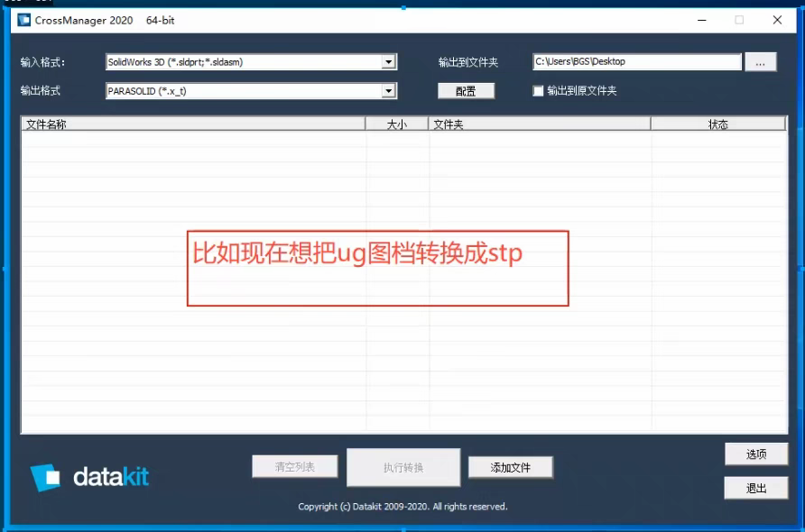The width and height of the screenshot is (805, 532).
Task: Sort by the 文件夹 column header
Action: (540, 124)
